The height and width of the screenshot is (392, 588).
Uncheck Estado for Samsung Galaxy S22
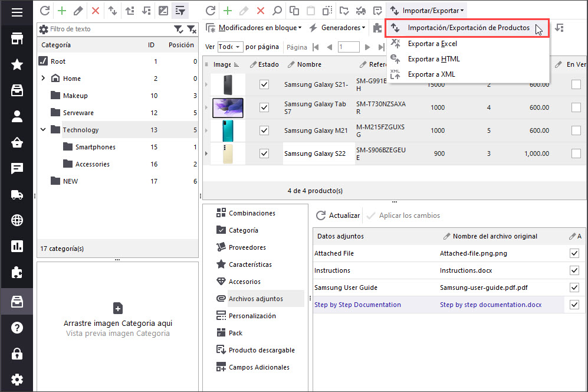tap(264, 153)
